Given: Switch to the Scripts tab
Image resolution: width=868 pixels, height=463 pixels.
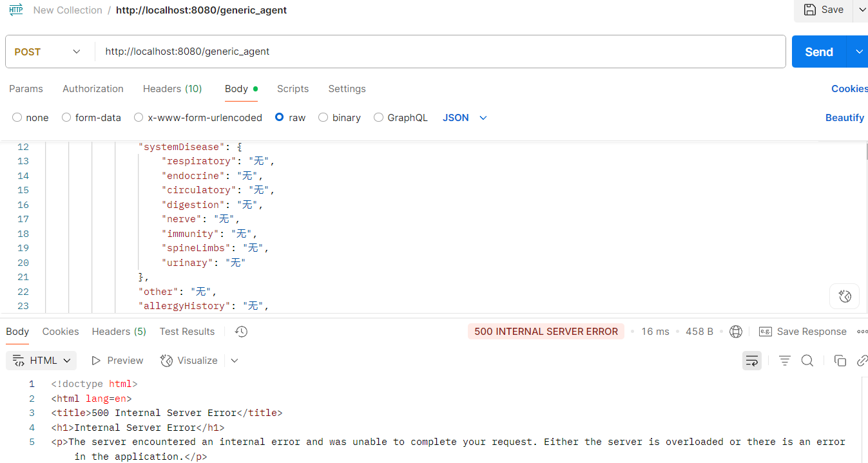Looking at the screenshot, I should click(x=293, y=89).
